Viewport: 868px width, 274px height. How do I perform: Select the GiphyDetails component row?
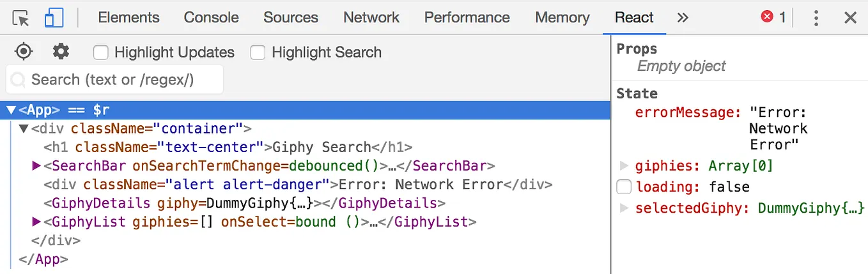(244, 204)
